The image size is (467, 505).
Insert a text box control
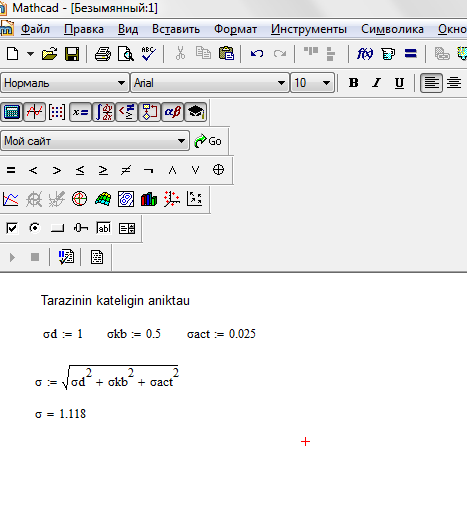click(103, 228)
